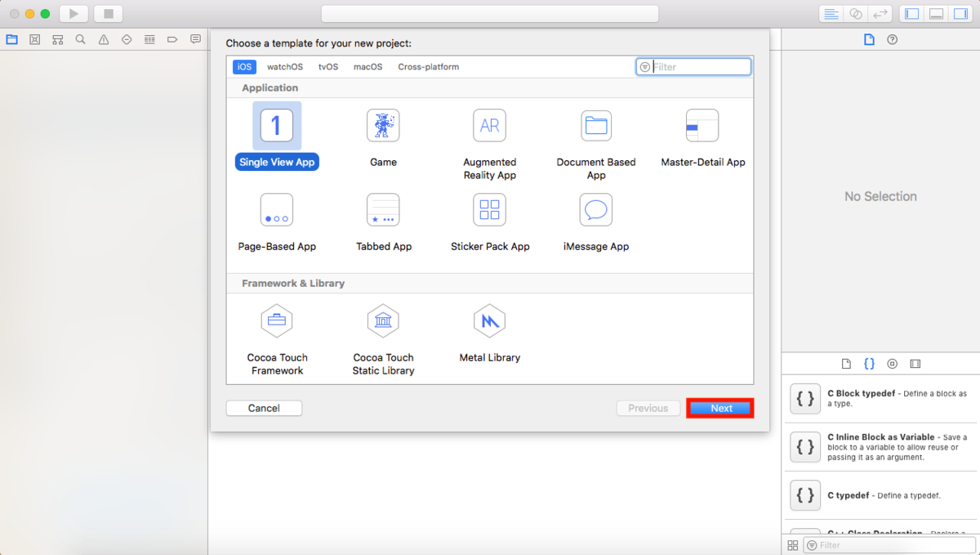
Task: Open the Breakpoint navigator
Action: point(172,39)
